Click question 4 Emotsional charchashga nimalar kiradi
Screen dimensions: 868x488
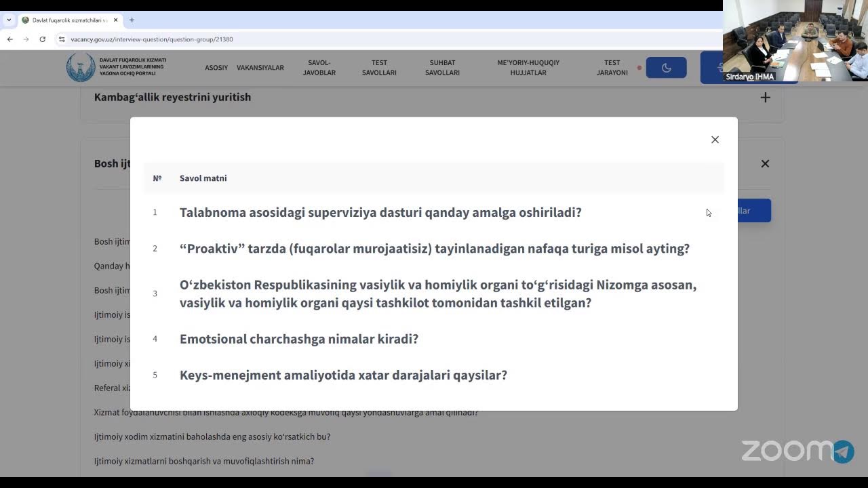coord(299,339)
